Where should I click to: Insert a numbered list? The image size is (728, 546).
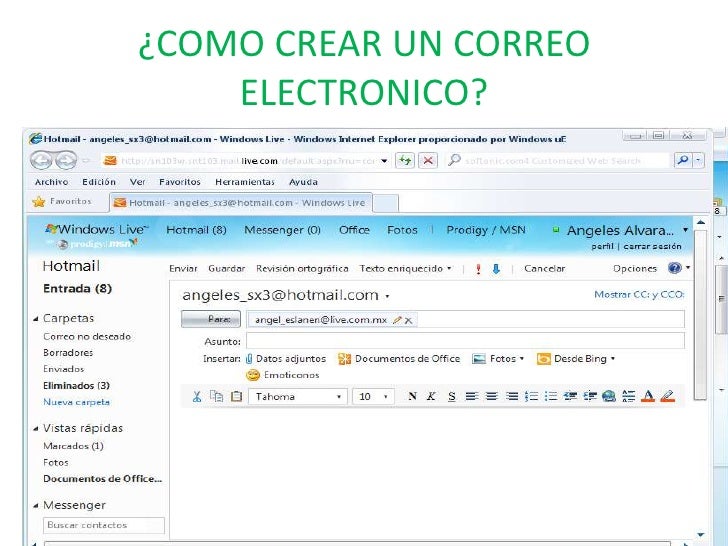531,396
